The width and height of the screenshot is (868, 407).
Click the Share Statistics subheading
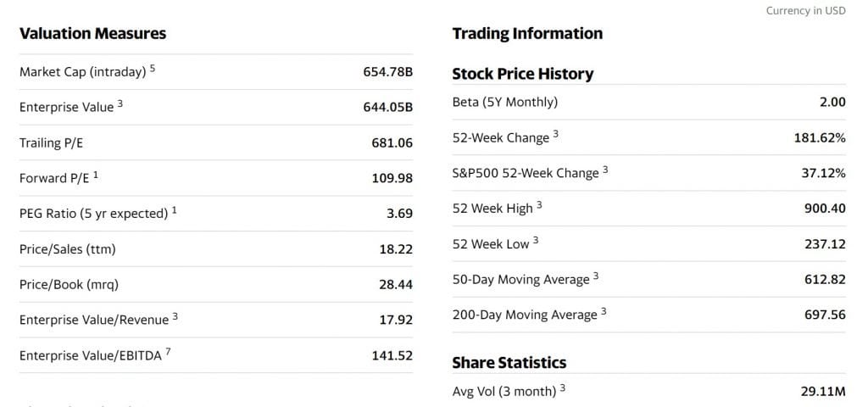coord(509,363)
